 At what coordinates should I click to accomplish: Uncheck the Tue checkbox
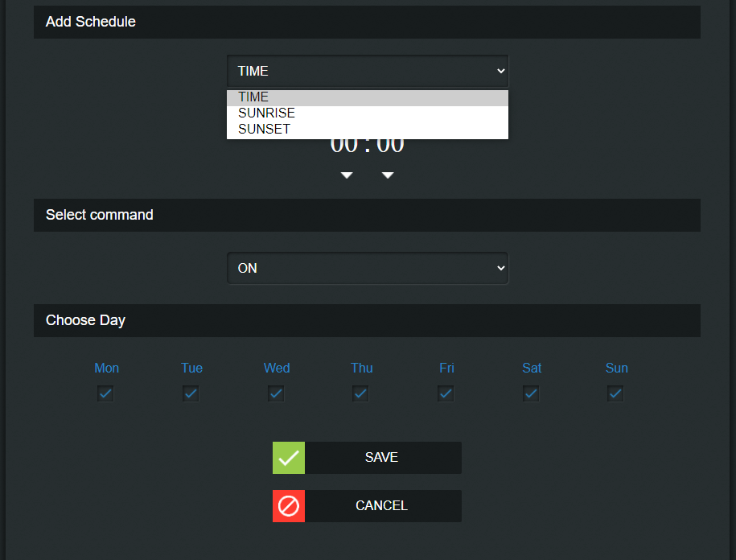click(x=191, y=393)
